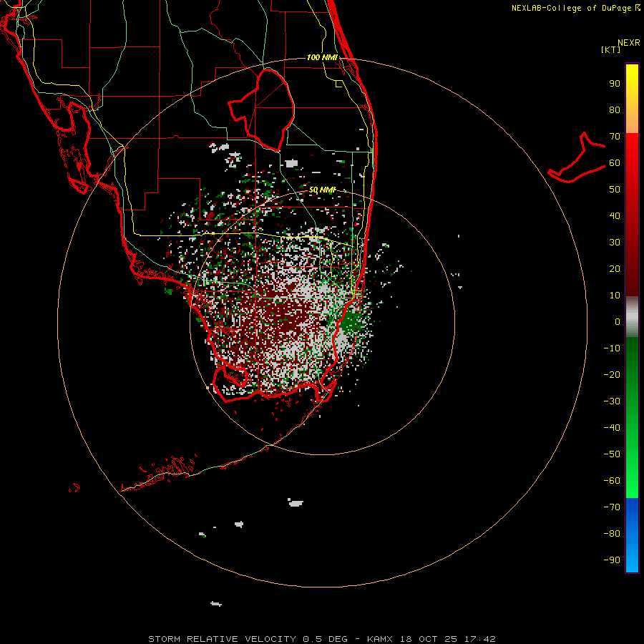
Task: Click the 20 value on the velocity scale
Action: (615, 269)
